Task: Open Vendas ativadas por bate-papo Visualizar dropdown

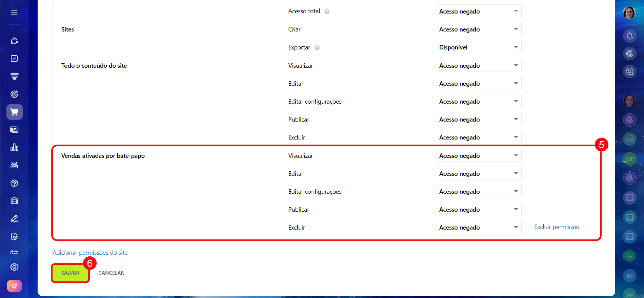Action: tap(479, 156)
